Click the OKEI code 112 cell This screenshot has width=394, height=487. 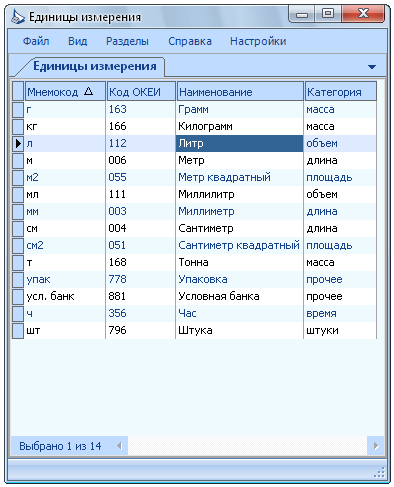(x=141, y=144)
